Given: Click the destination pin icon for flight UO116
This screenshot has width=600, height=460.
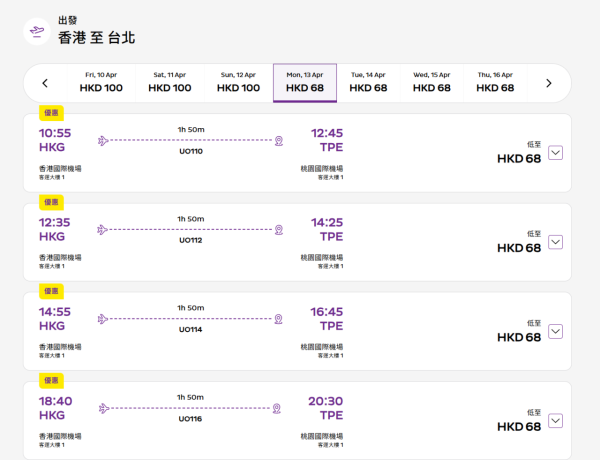Looking at the screenshot, I should [x=278, y=408].
